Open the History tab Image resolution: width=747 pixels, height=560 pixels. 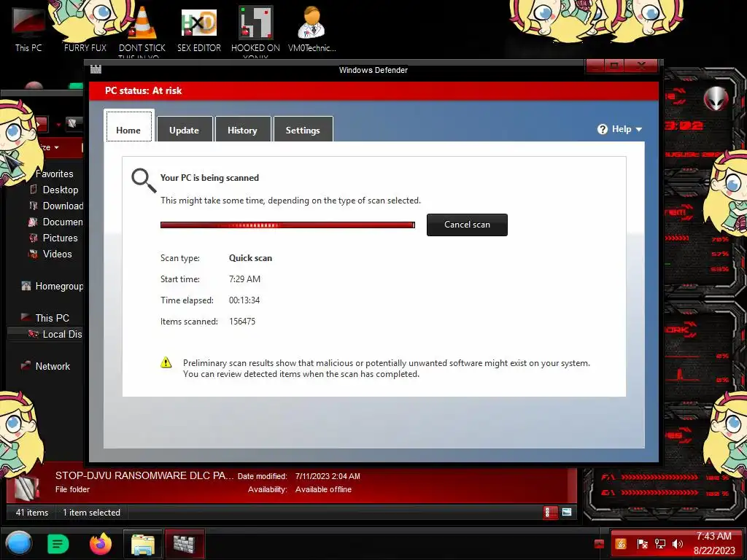pyautogui.click(x=242, y=130)
